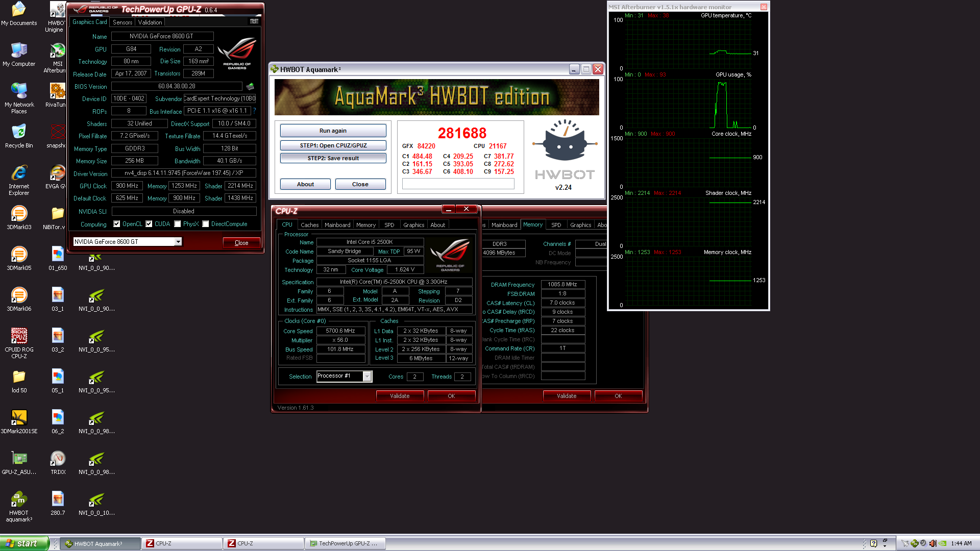Screen dimensions: 980x551
Task: Open GPU-Z_ASU desktop icon
Action: tap(19, 463)
